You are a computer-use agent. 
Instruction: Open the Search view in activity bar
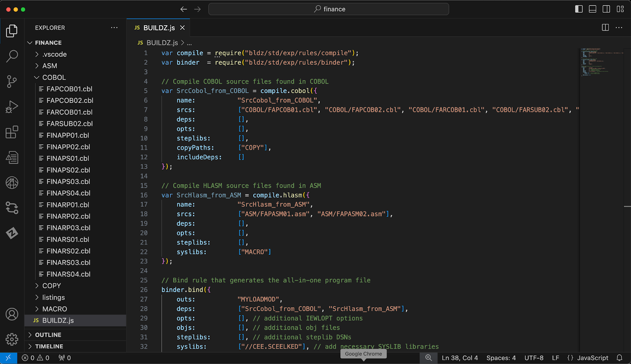point(12,56)
